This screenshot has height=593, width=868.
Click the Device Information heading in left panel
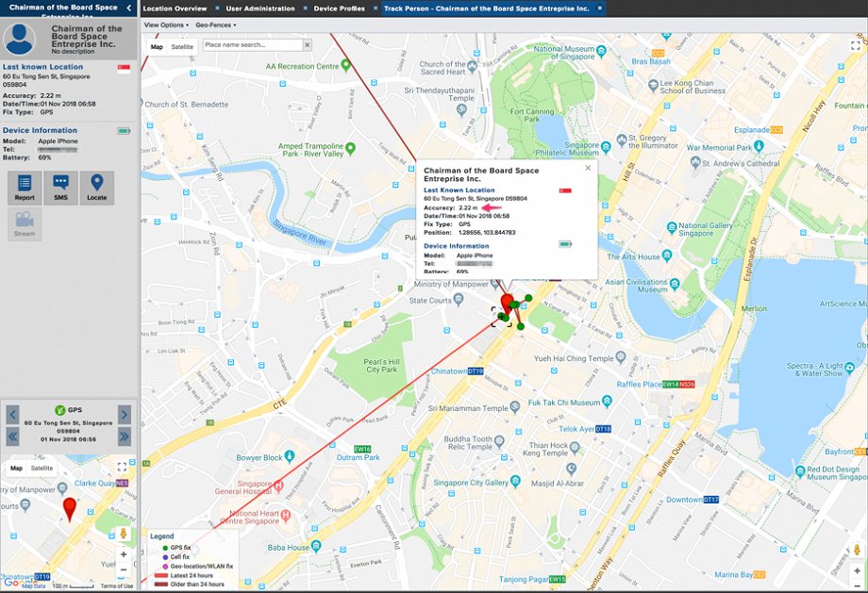[x=40, y=130]
